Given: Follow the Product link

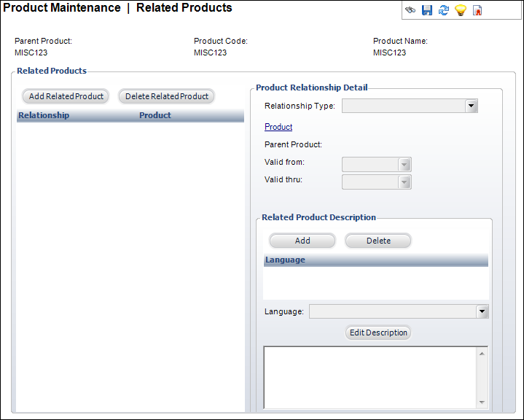Looking at the screenshot, I should tap(278, 127).
